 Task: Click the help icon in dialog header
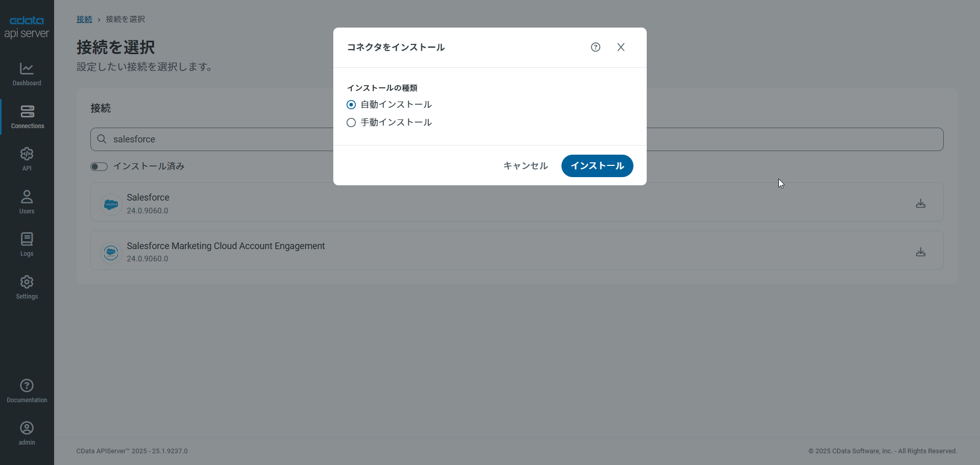pos(596,47)
